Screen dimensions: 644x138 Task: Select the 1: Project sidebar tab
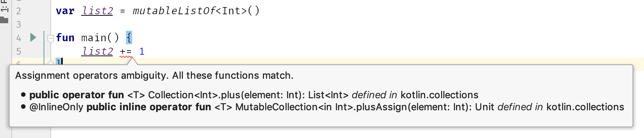click(x=4, y=6)
